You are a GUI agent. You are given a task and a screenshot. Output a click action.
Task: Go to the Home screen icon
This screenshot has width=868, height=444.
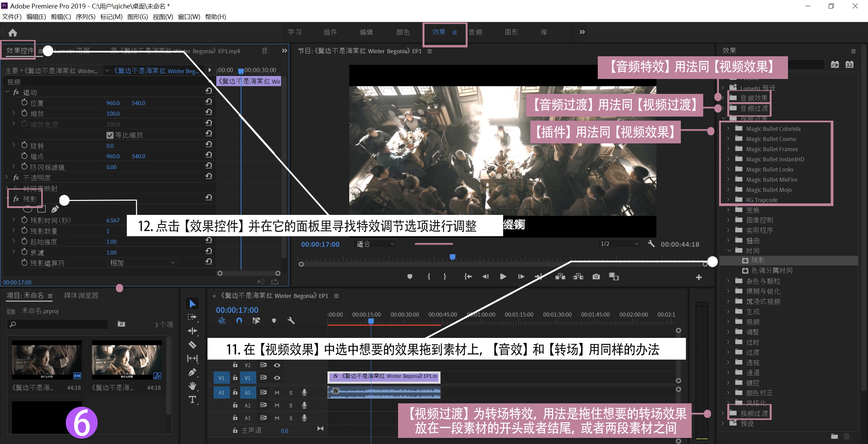[x=13, y=33]
